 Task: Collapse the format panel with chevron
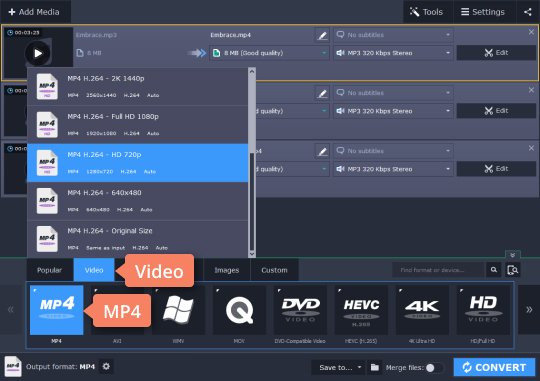point(512,255)
